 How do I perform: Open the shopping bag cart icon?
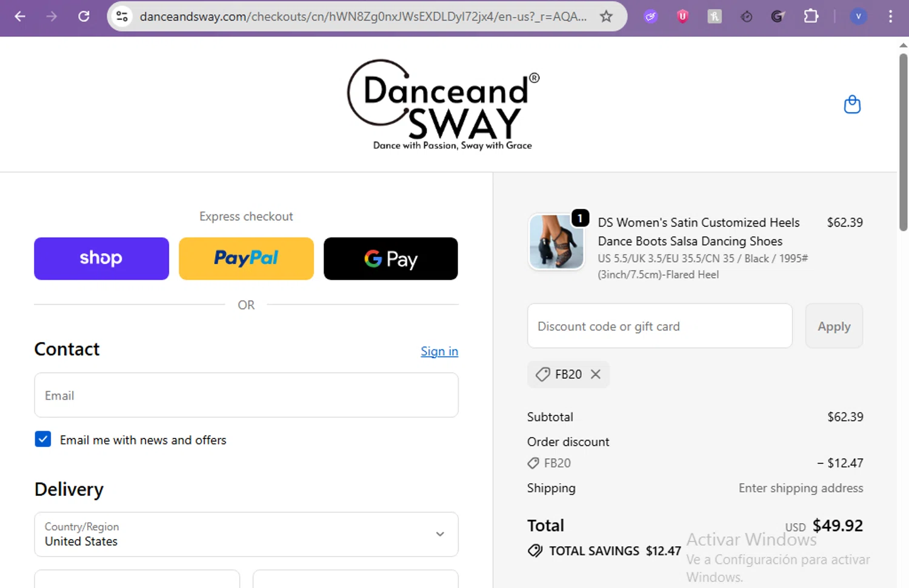[852, 104]
